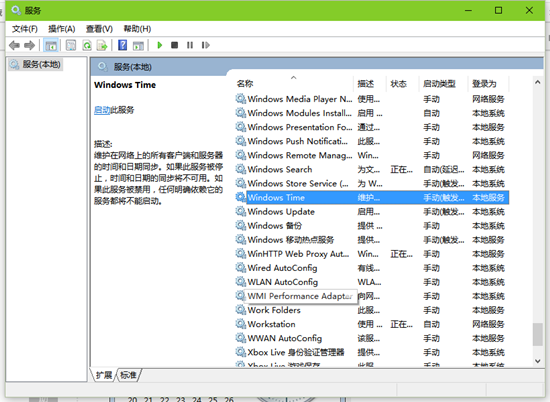Screen dimensions: 550x402
Task: Open the 文件(F) menu
Action: tap(25, 29)
